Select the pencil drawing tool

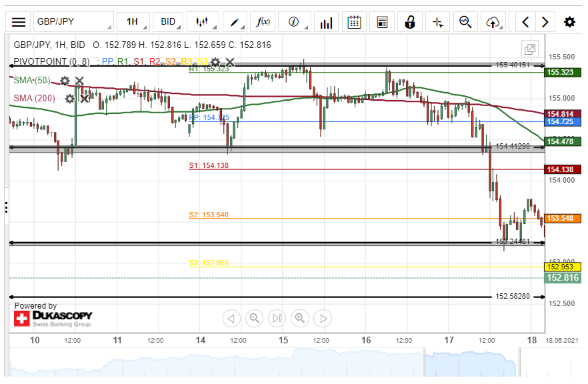tap(235, 22)
